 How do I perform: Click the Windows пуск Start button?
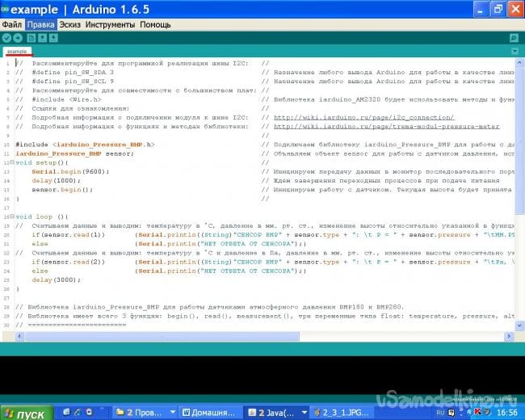coord(26,412)
